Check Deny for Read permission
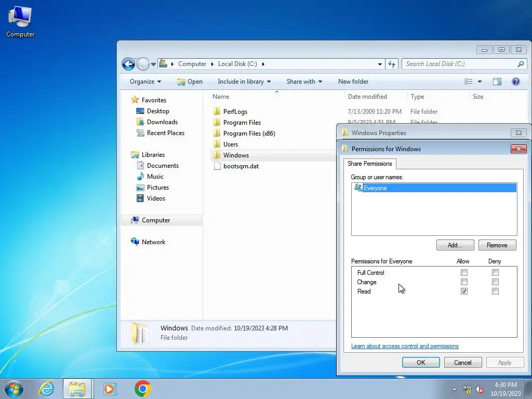This screenshot has width=532, height=399. click(495, 291)
